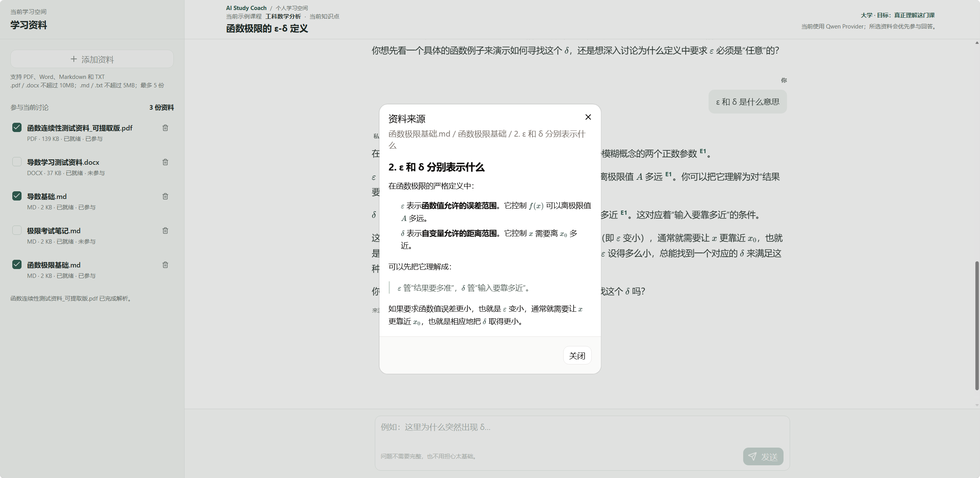Click user message bubble ε 和 δ 是什么意思
This screenshot has height=478, width=980.
click(x=747, y=102)
